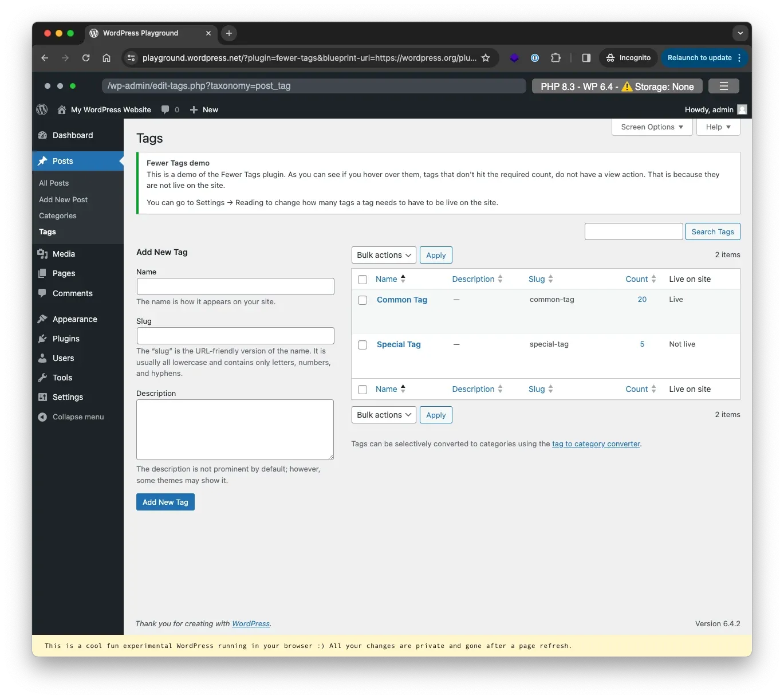Open Categories from the Posts submenu
Viewport: 784px width, 699px height.
[x=57, y=215]
